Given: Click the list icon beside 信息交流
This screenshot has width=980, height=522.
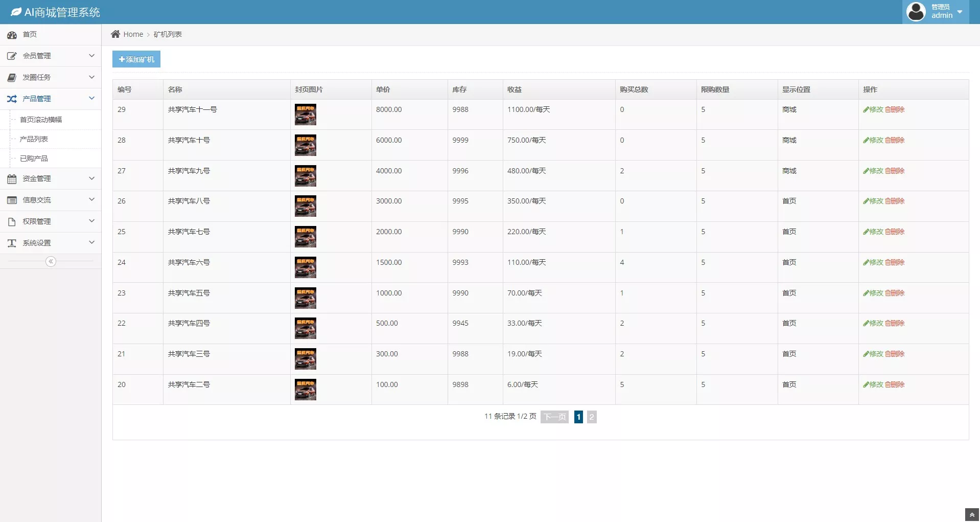Looking at the screenshot, I should tap(12, 200).
